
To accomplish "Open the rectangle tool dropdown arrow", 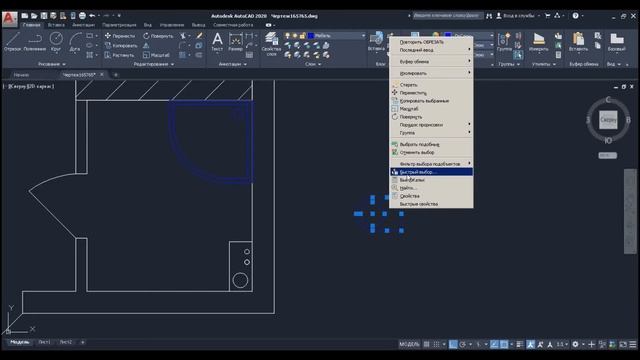I will pos(97,36).
